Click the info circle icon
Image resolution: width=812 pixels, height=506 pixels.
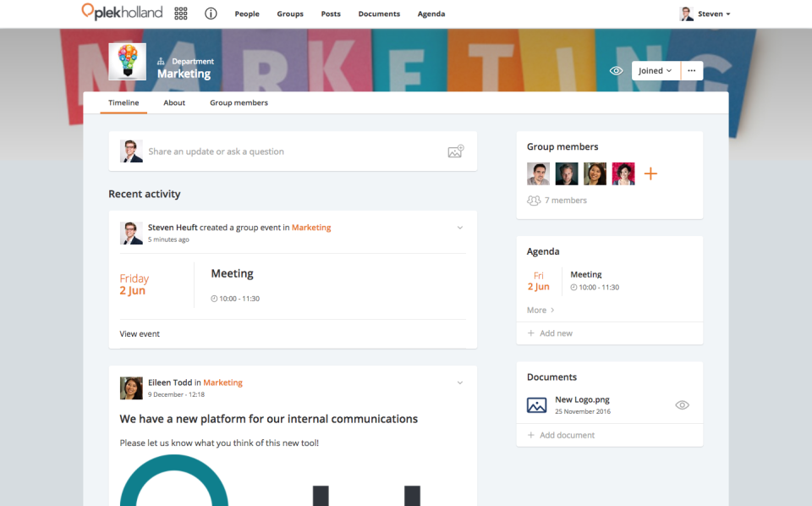211,14
